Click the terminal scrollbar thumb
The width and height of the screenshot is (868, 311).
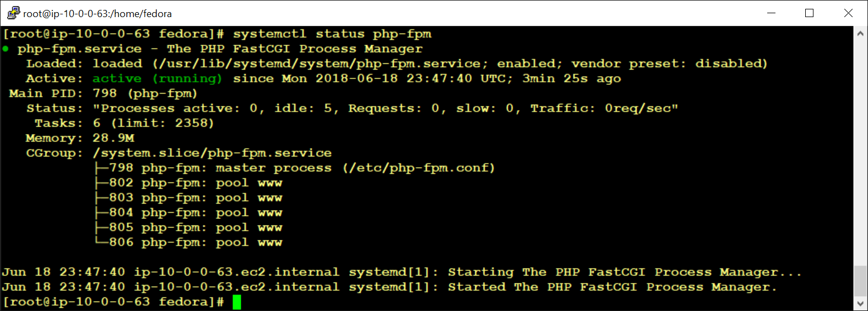tap(860, 281)
